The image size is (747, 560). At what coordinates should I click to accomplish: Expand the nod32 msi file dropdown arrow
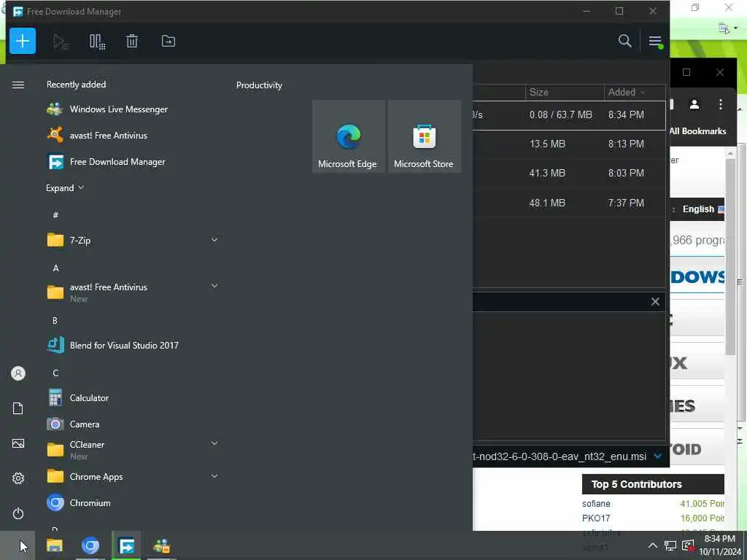click(657, 456)
